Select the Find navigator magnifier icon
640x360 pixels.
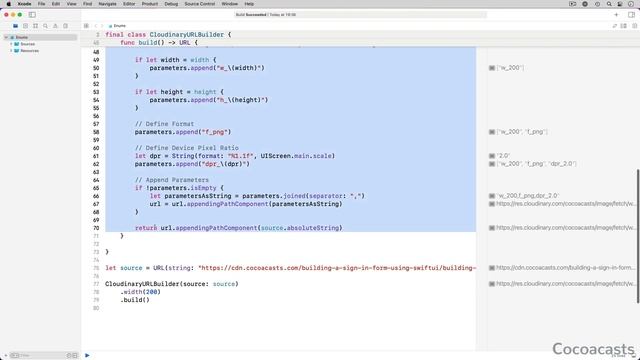(x=45, y=26)
